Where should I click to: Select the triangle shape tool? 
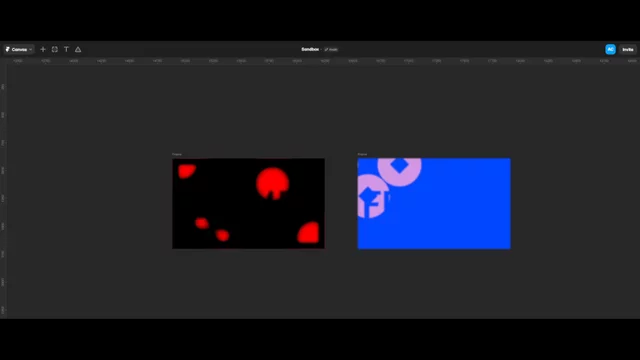coord(78,49)
